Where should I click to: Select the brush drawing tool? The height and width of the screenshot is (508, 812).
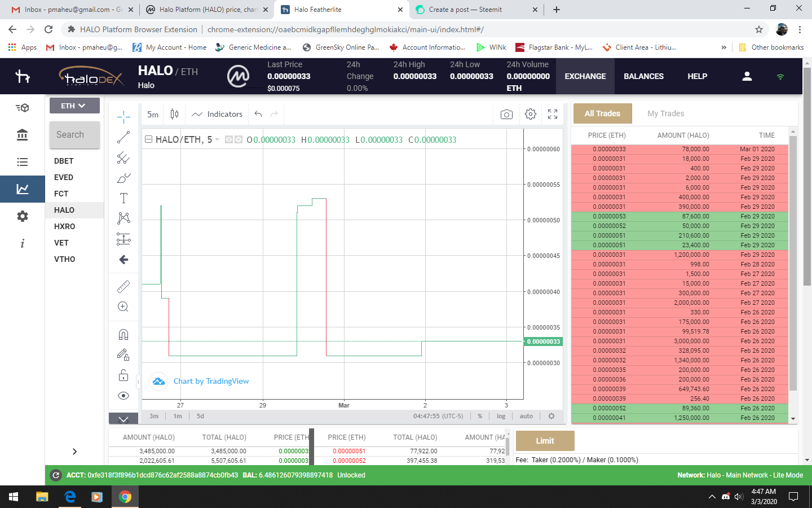(123, 178)
